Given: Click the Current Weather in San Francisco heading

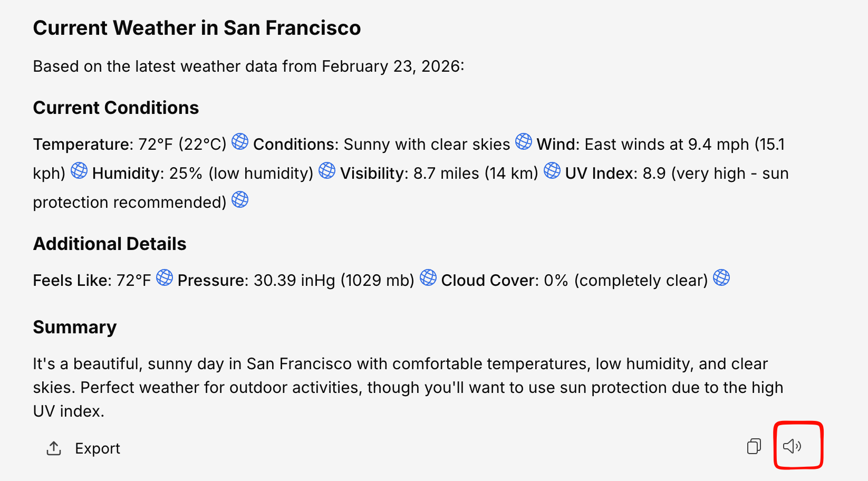Looking at the screenshot, I should 197,28.
